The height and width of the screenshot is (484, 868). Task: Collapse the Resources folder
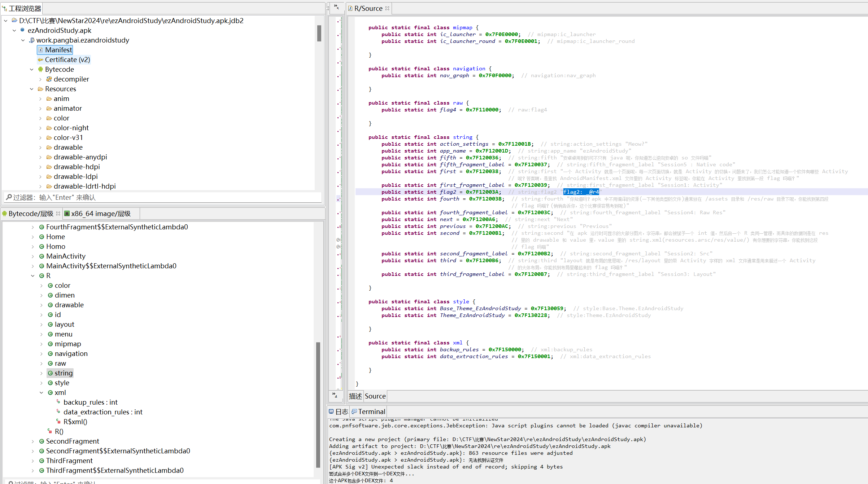point(32,89)
